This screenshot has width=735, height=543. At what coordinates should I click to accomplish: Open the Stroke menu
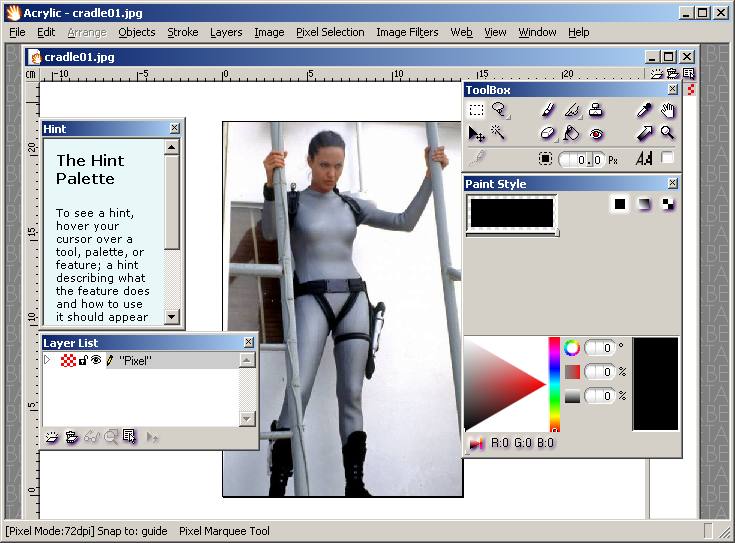tap(183, 32)
